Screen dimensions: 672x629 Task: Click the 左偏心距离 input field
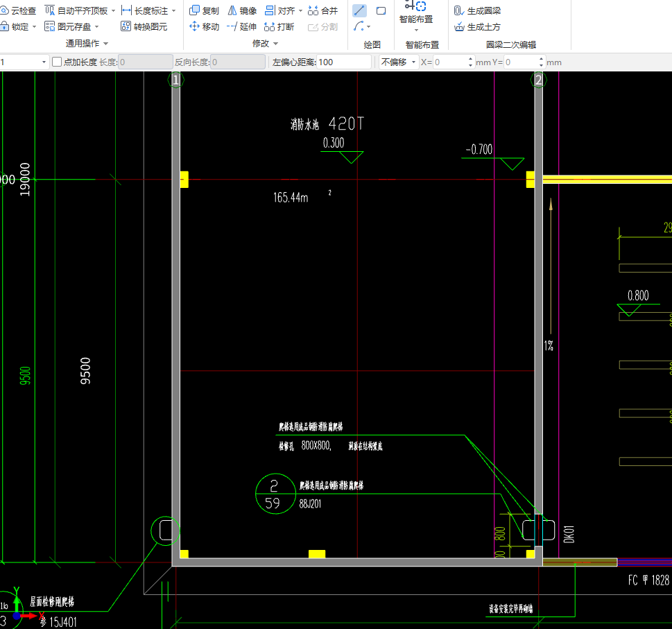[344, 62]
